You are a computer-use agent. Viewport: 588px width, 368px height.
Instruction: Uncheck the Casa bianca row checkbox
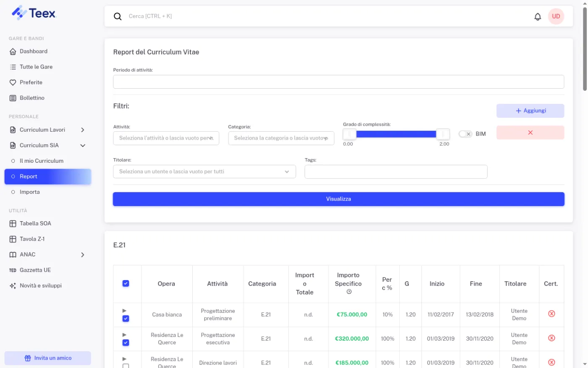coord(126,319)
